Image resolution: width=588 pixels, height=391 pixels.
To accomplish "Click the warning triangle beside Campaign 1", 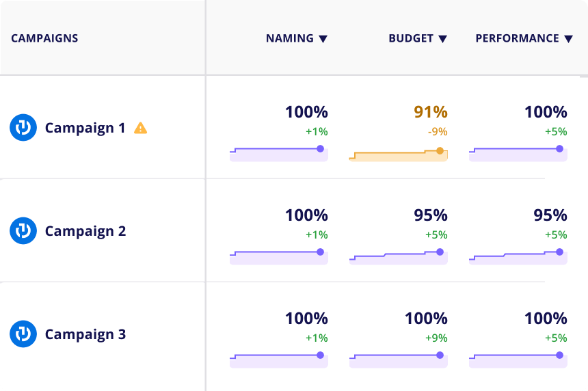I will pyautogui.click(x=140, y=128).
